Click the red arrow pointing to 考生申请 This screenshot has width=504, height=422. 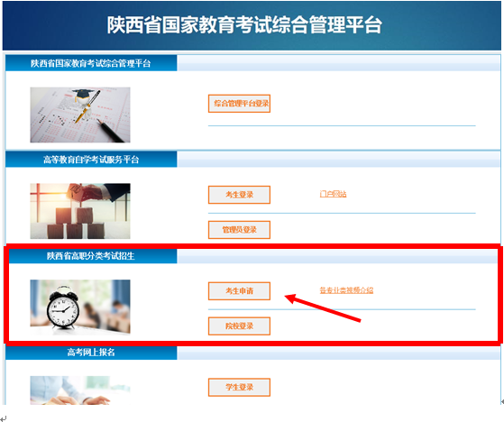pos(323,307)
